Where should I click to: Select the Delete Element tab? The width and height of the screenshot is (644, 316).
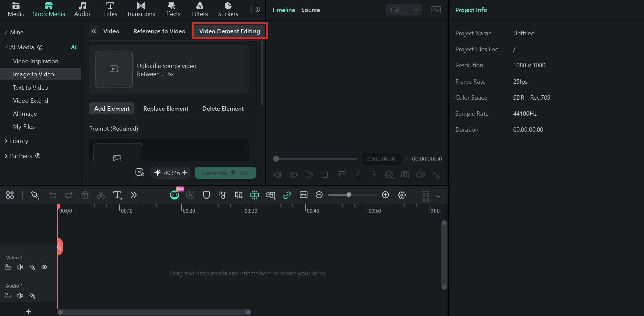pyautogui.click(x=223, y=109)
